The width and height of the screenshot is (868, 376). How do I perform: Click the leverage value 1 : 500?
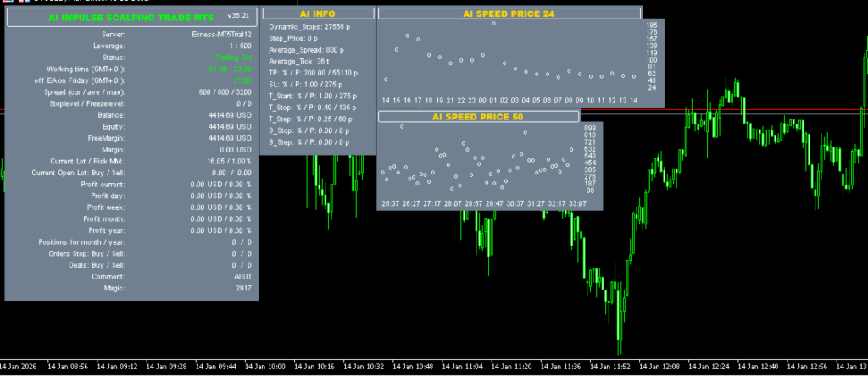point(240,46)
